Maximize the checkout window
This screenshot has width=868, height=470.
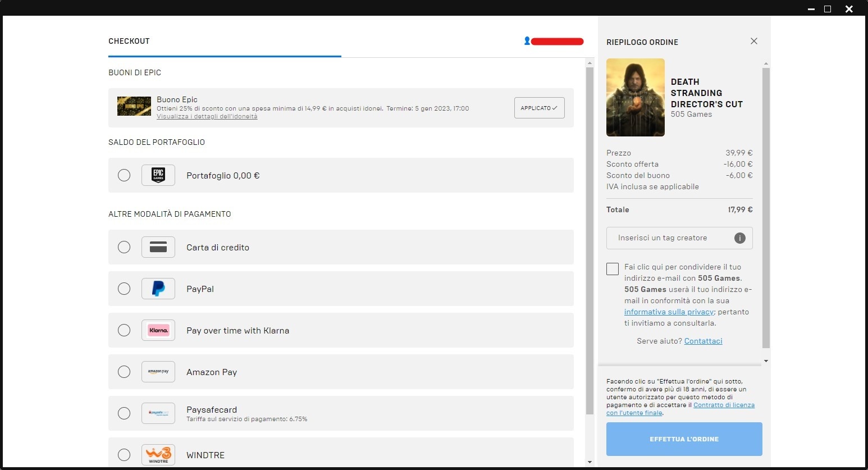click(828, 9)
